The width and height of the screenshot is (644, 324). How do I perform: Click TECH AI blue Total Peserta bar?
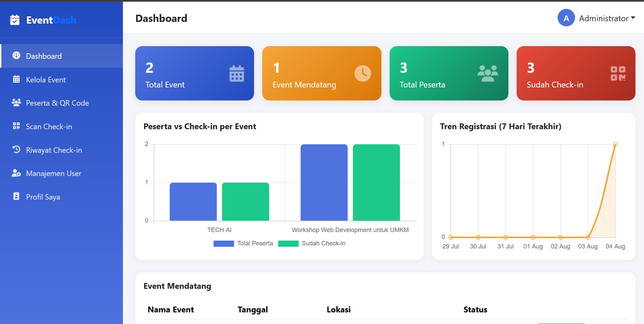[x=193, y=202]
